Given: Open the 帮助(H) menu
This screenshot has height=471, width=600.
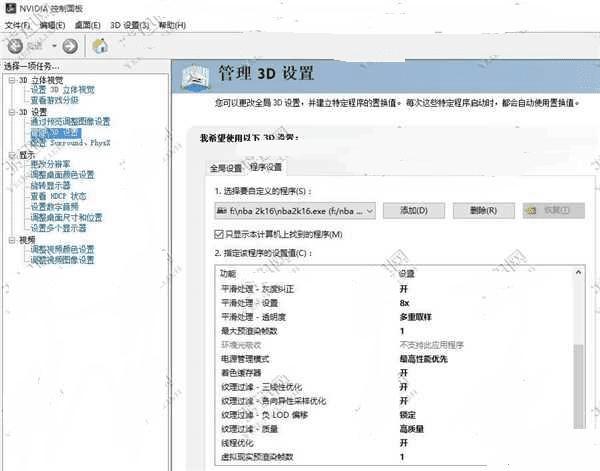Looking at the screenshot, I should [x=172, y=25].
